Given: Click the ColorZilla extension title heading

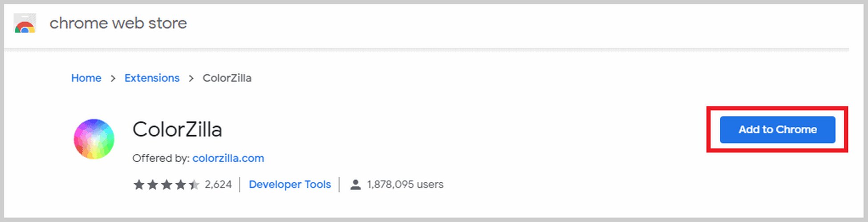Looking at the screenshot, I should (177, 130).
